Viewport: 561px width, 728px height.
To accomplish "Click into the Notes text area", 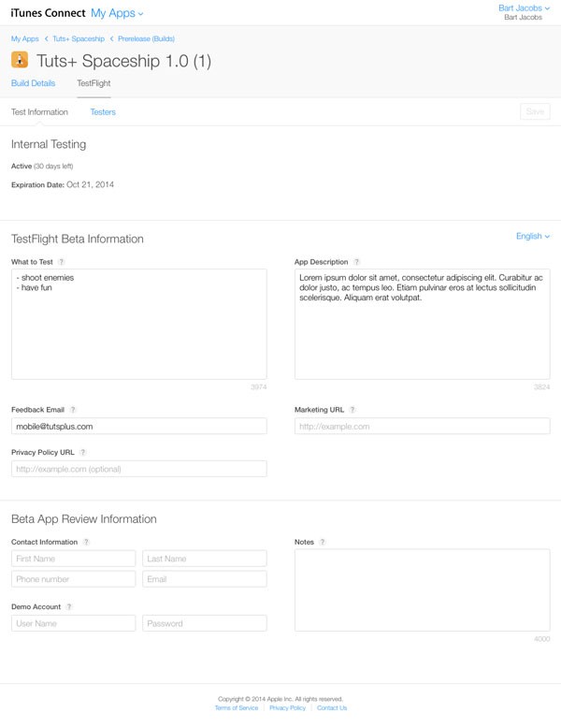I will click(423, 590).
